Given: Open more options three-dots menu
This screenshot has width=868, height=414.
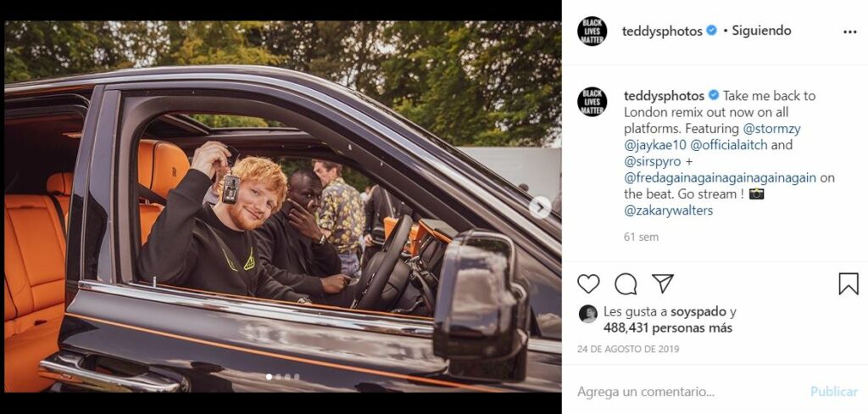Looking at the screenshot, I should coord(849,31).
